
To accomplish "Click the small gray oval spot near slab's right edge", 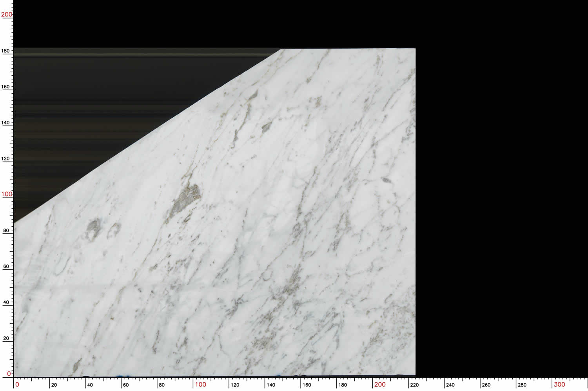I will coord(386,180).
